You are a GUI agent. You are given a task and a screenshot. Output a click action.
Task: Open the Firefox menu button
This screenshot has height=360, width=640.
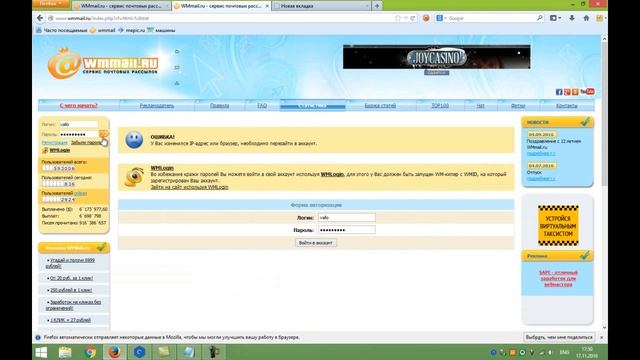[51, 4]
